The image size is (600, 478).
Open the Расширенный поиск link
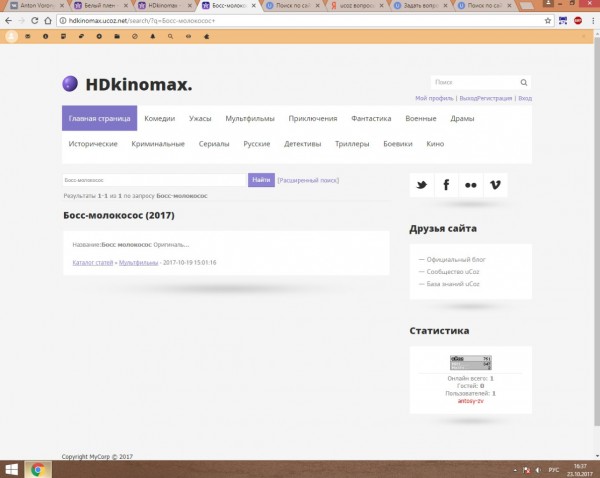(308, 180)
